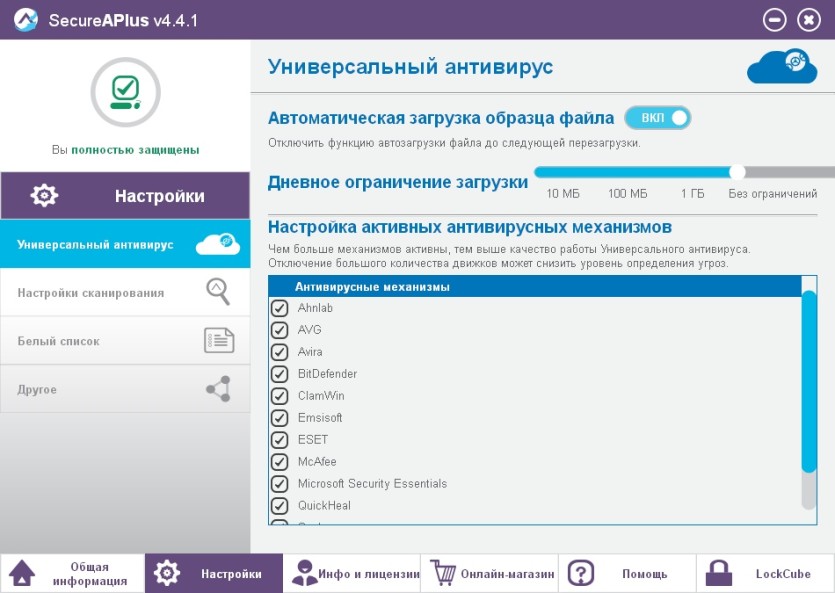Click the Emsisoft engine name
Viewport: 835px width, 593px height.
point(320,418)
